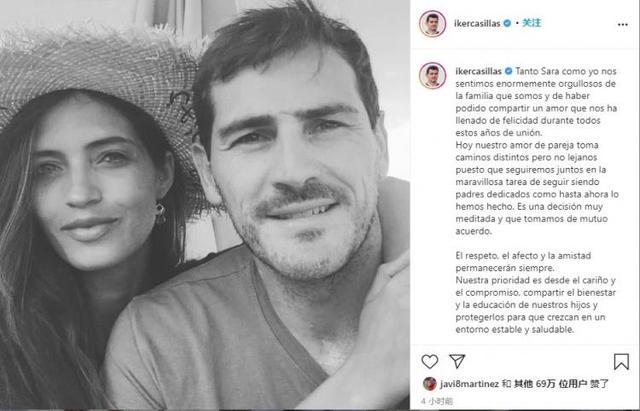Save post with the bookmark icon
640x411 pixels.
[x=621, y=362]
